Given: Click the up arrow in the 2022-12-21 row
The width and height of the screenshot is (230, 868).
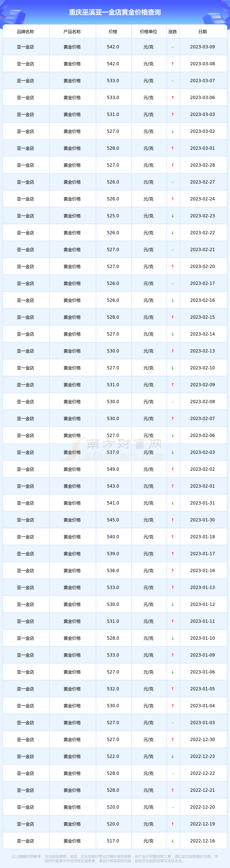Looking at the screenshot, I should pyautogui.click(x=173, y=790).
